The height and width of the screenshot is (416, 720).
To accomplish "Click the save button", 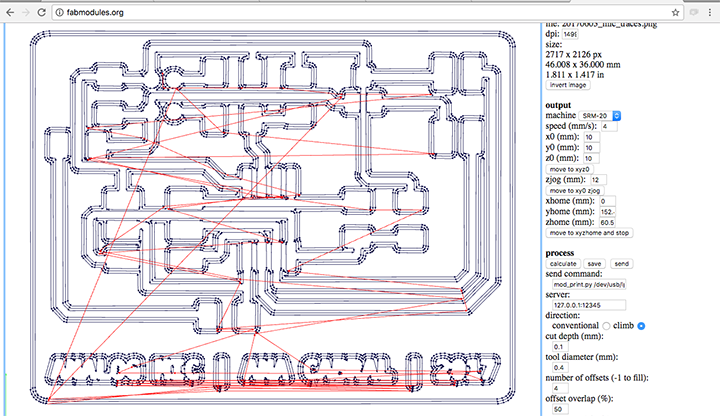I will (x=594, y=264).
